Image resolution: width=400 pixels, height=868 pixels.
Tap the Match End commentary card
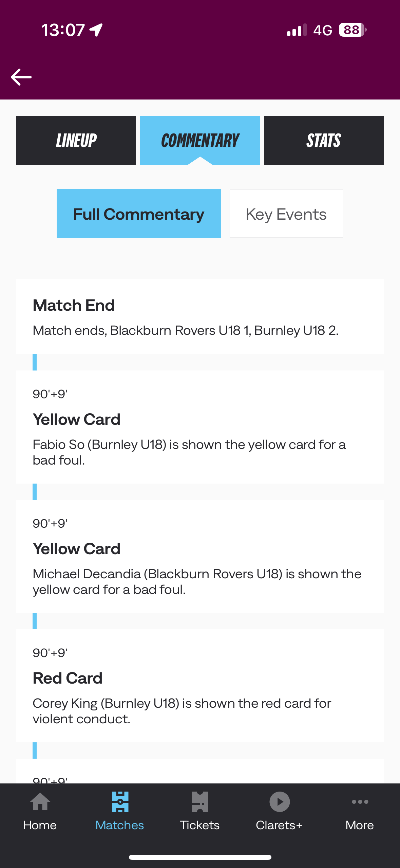pos(200,317)
